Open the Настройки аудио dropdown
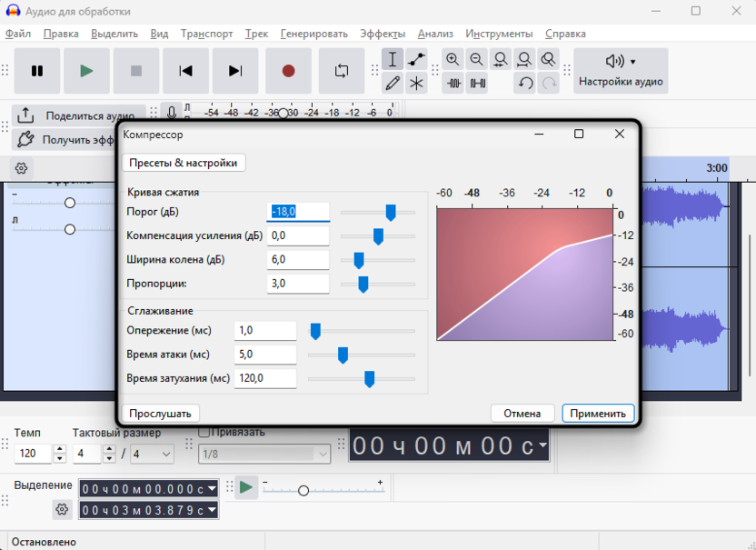Viewport: 756px width, 550px height. pos(621,71)
